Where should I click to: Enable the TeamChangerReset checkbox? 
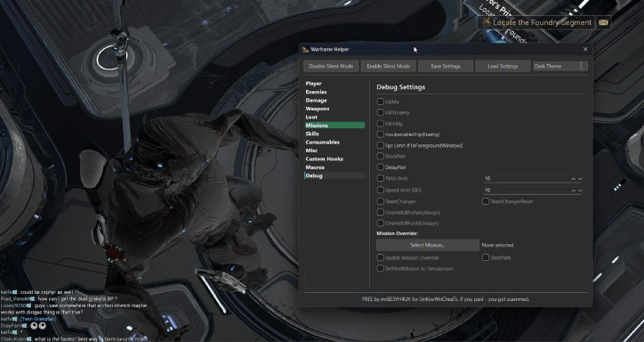click(x=486, y=201)
